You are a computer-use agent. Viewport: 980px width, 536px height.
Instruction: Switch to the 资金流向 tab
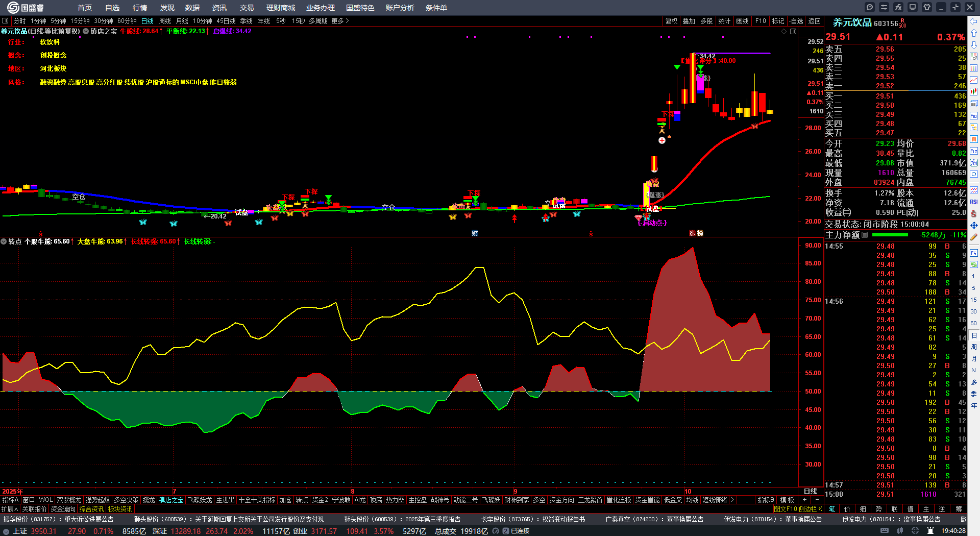[63, 509]
